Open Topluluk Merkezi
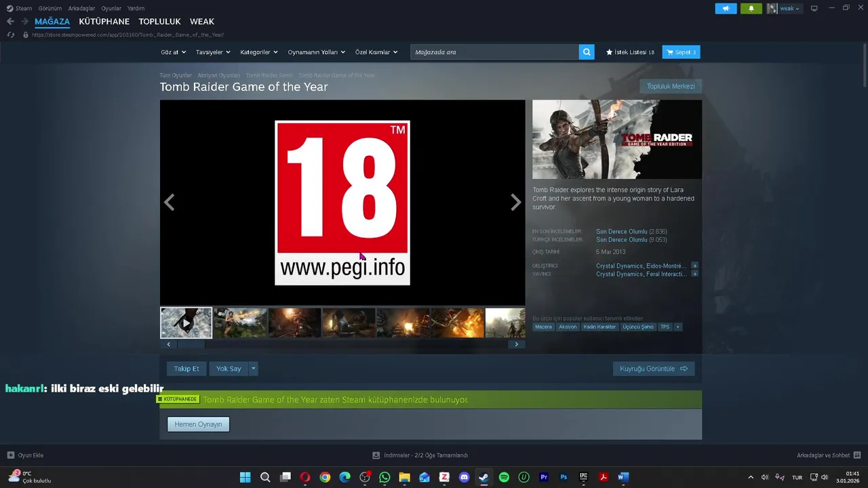The width and height of the screenshot is (868, 488). point(671,86)
